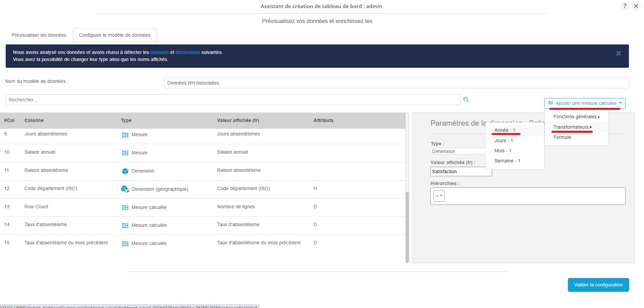Select Année - 1 transformer
Image resolution: width=644 pixels, height=308 pixels.
504,130
